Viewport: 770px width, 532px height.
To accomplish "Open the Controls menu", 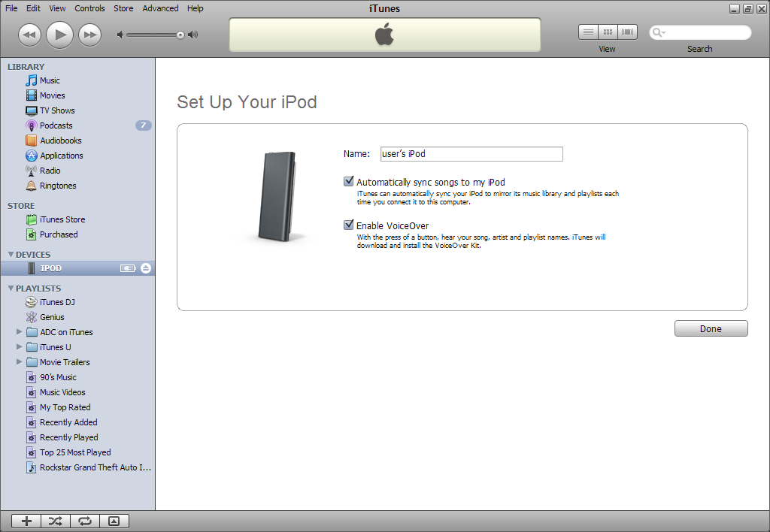I will (90, 8).
